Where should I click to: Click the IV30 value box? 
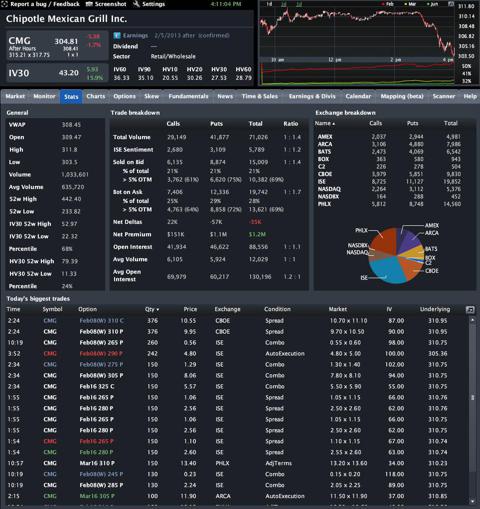[57, 73]
